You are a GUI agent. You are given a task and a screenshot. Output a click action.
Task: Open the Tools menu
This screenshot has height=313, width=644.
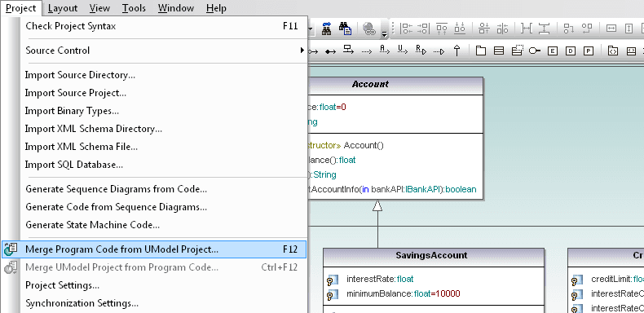(134, 8)
